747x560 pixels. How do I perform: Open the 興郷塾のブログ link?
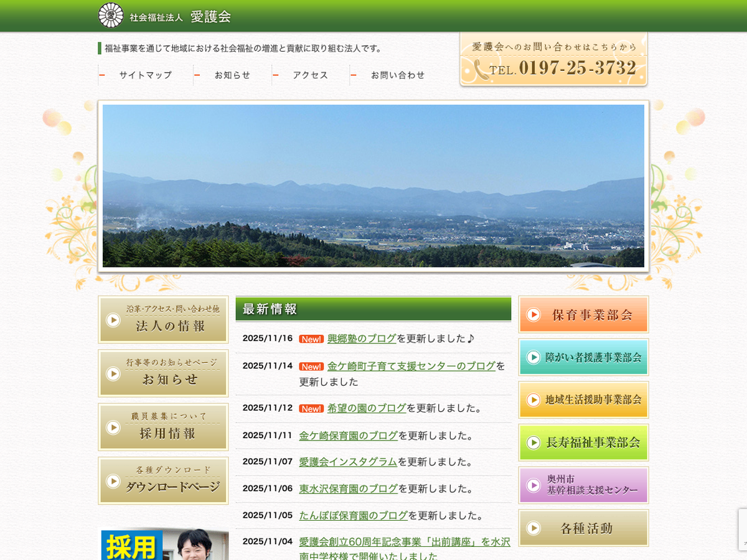[x=362, y=338]
